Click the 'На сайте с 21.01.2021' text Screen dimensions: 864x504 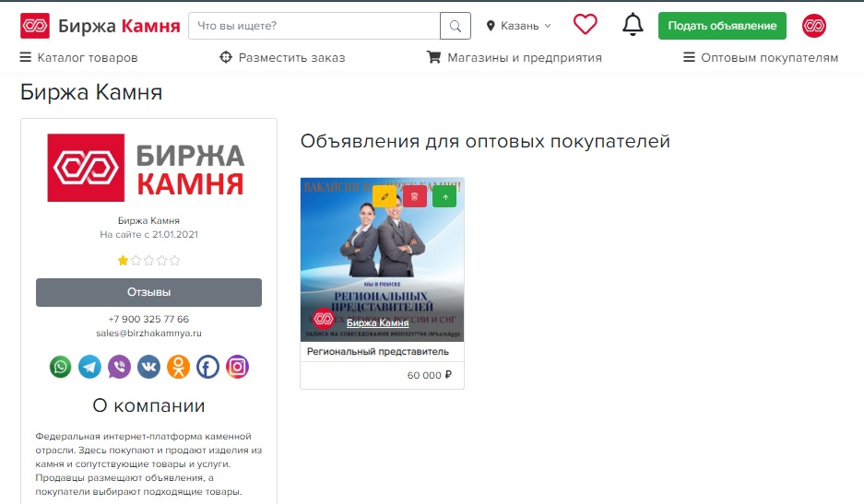pyautogui.click(x=148, y=234)
